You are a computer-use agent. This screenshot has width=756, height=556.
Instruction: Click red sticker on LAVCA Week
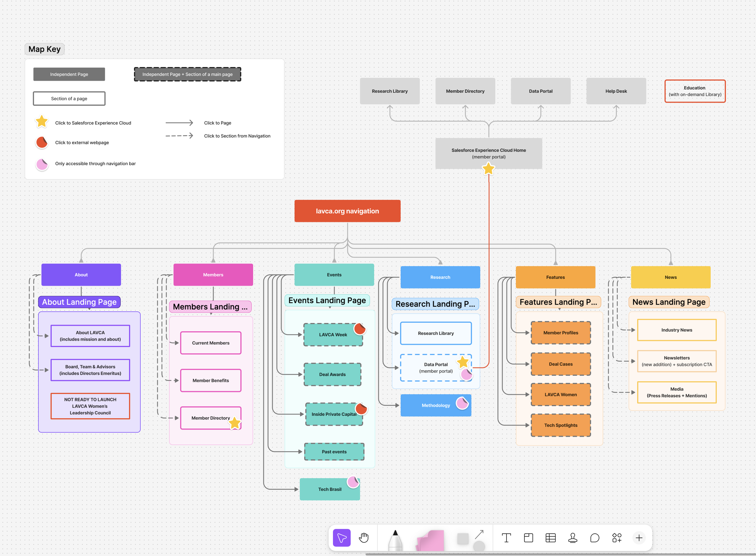click(360, 329)
